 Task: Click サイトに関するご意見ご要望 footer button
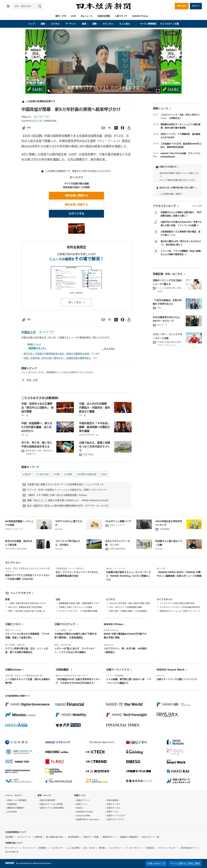coord(185,863)
